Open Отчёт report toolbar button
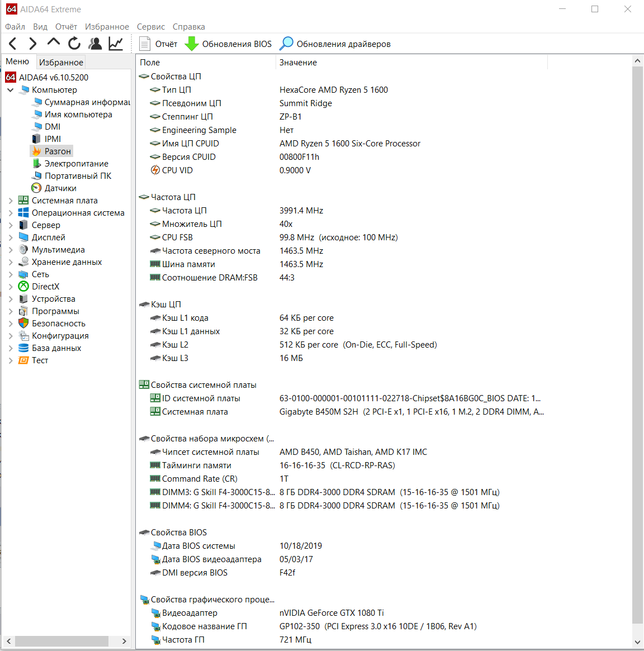 (158, 44)
